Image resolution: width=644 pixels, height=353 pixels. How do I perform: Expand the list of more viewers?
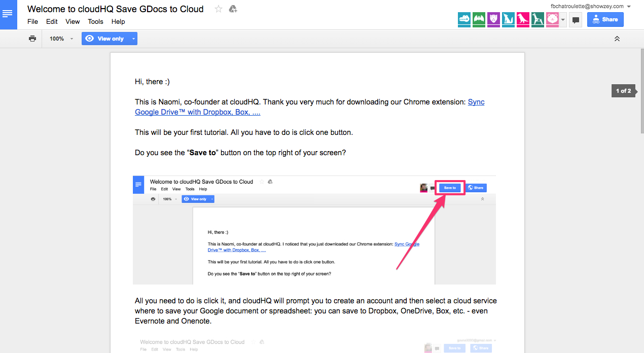pos(563,20)
